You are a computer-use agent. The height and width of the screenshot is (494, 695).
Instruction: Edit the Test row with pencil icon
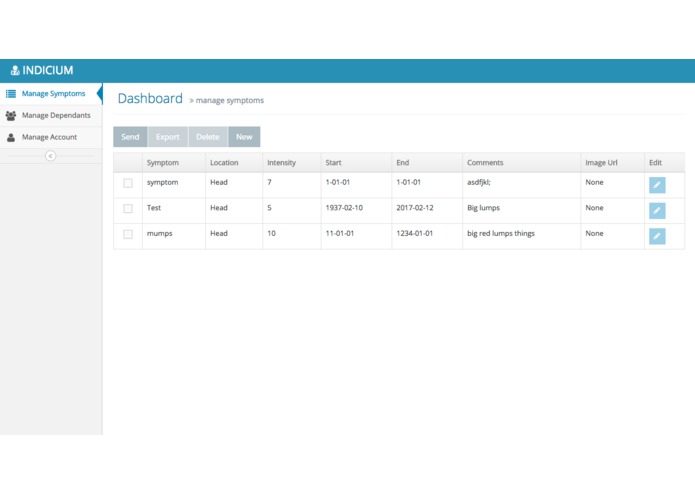point(657,210)
